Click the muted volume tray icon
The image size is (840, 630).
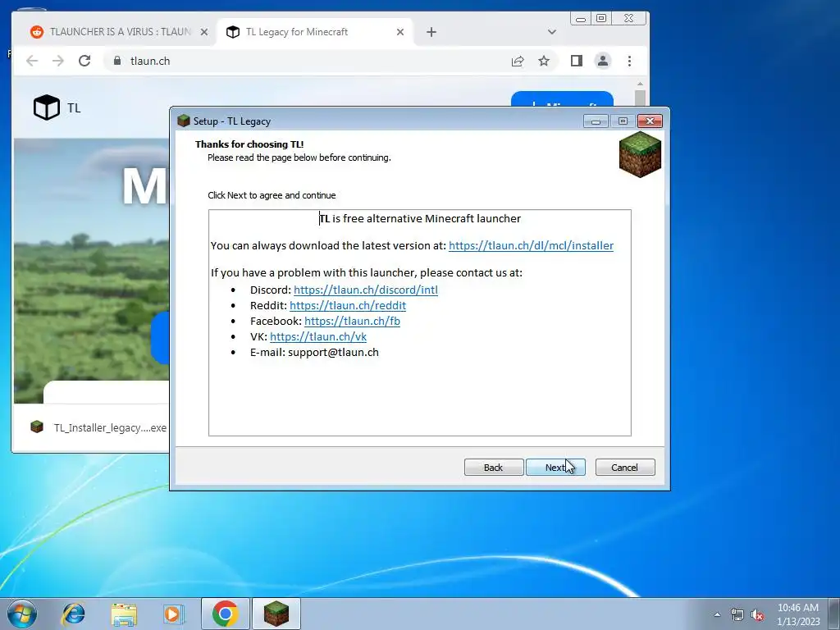[x=757, y=614]
